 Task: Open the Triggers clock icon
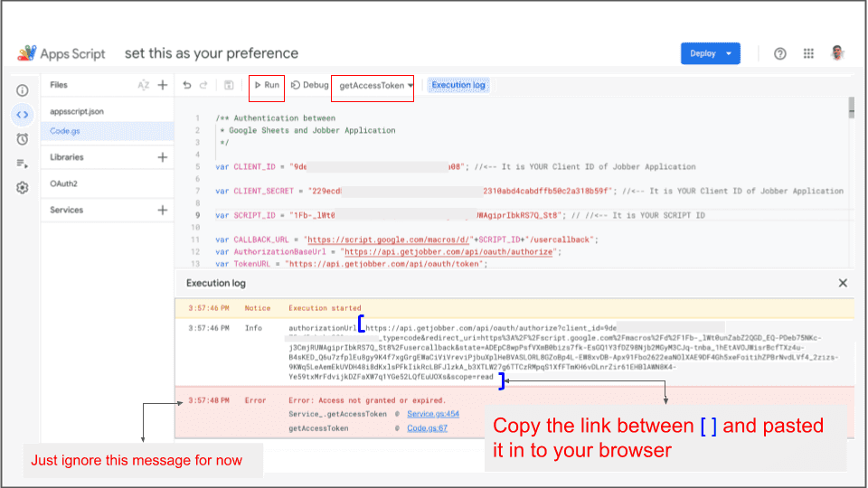(x=23, y=139)
